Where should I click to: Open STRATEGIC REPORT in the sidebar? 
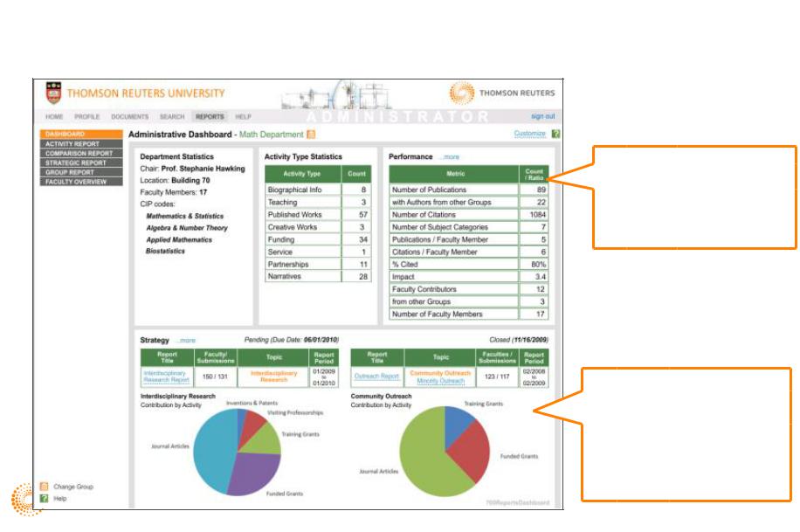click(x=81, y=162)
